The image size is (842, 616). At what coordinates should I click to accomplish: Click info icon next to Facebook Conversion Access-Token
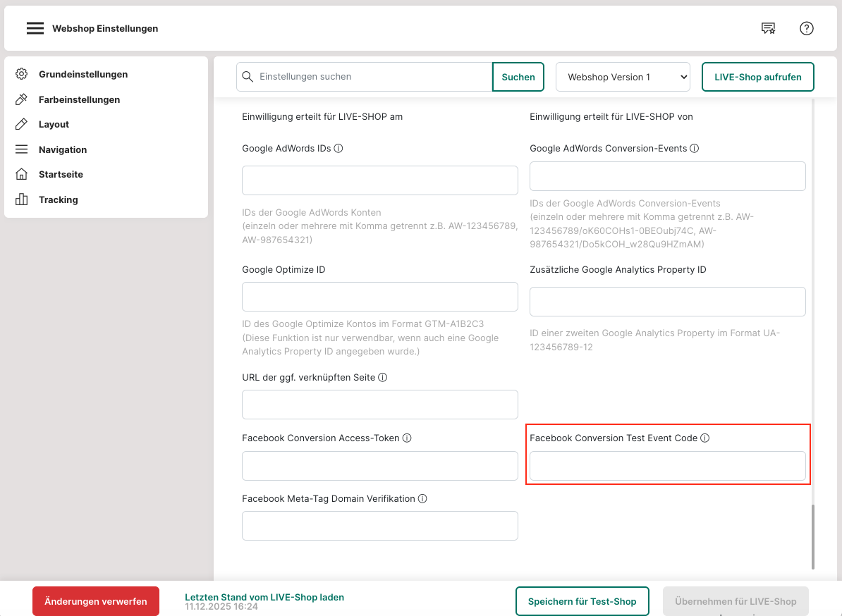[x=407, y=438]
